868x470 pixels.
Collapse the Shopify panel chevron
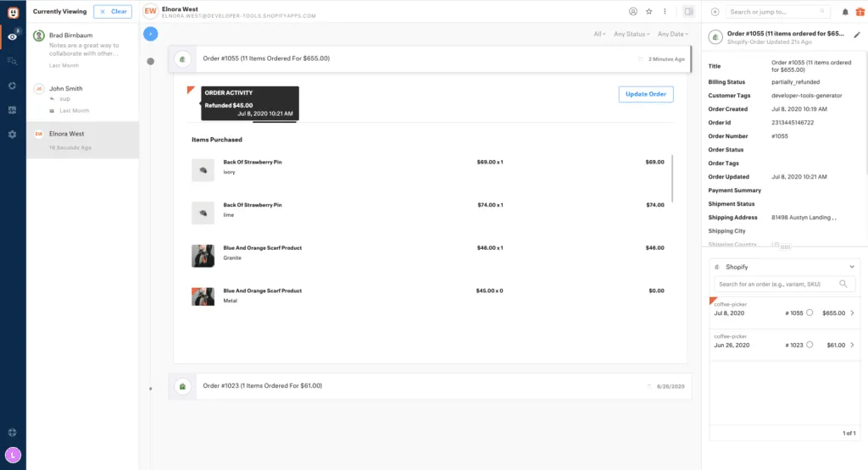coord(852,267)
